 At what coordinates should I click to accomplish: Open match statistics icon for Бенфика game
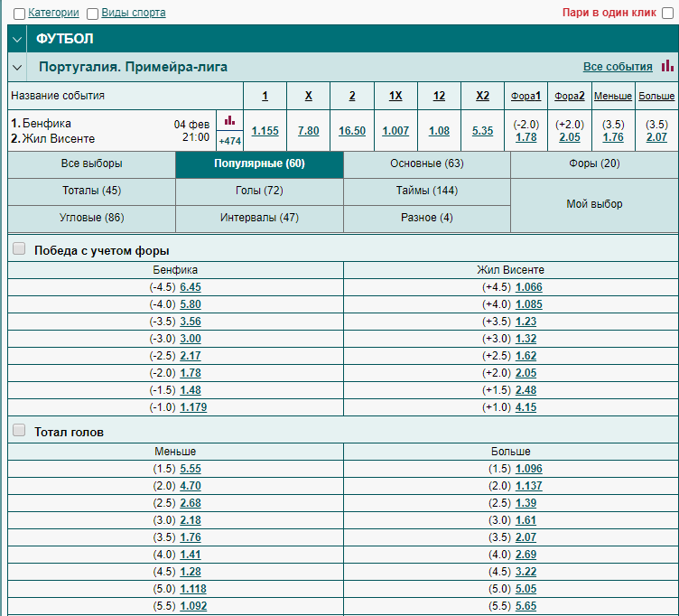pyautogui.click(x=229, y=120)
